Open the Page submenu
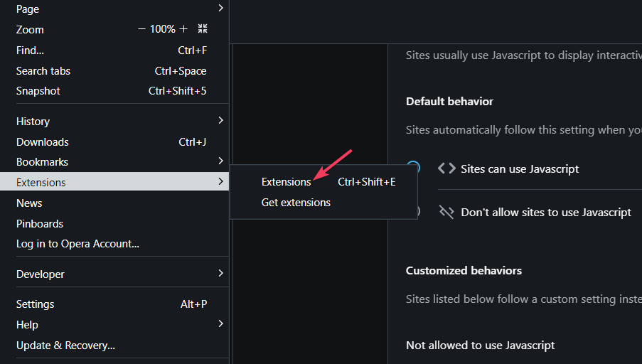Image resolution: width=642 pixels, height=364 pixels. pos(114,9)
